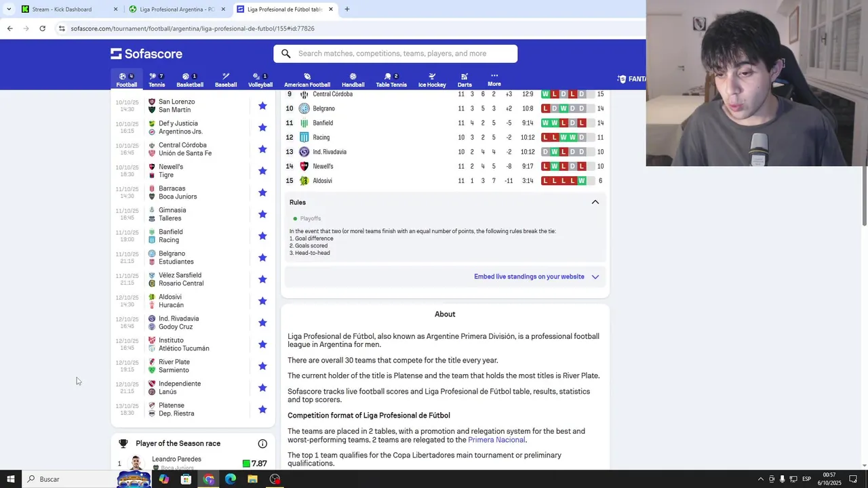Favorite Central Córdoba vs Unión de Santa Fe

point(262,149)
